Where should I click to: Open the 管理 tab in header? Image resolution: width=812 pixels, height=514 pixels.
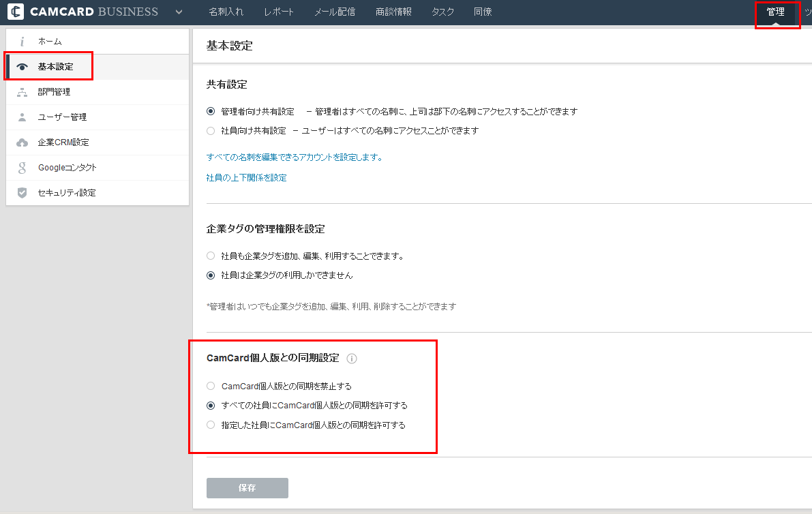tap(775, 12)
